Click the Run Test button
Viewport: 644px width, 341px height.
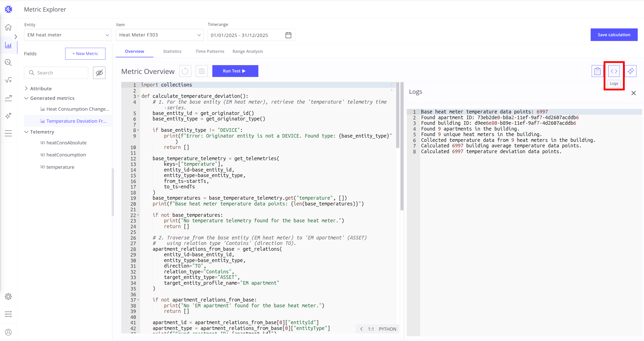click(x=235, y=71)
